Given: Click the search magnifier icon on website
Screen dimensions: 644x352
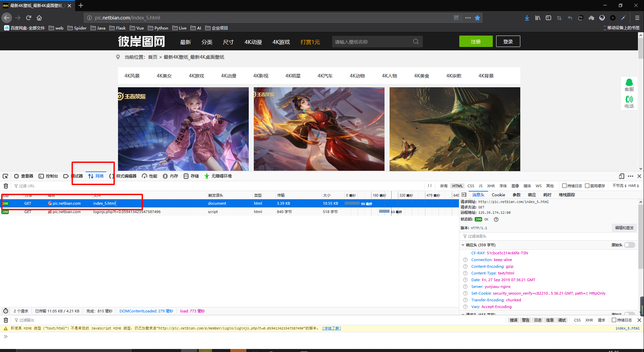Looking at the screenshot, I should tap(416, 42).
